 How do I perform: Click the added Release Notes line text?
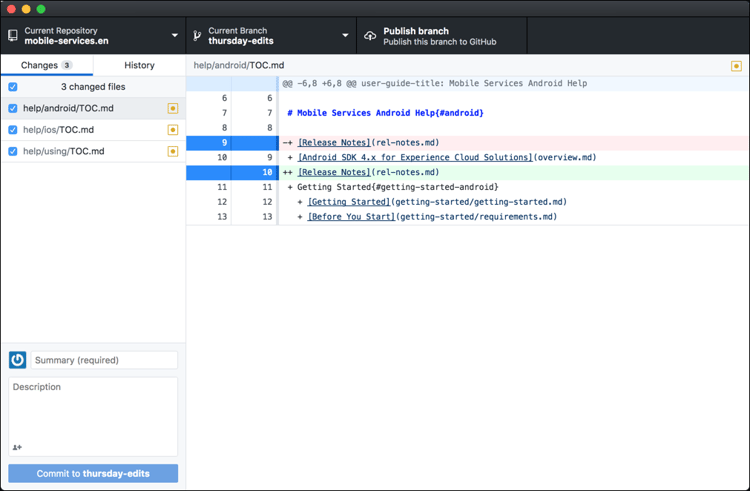[368, 172]
